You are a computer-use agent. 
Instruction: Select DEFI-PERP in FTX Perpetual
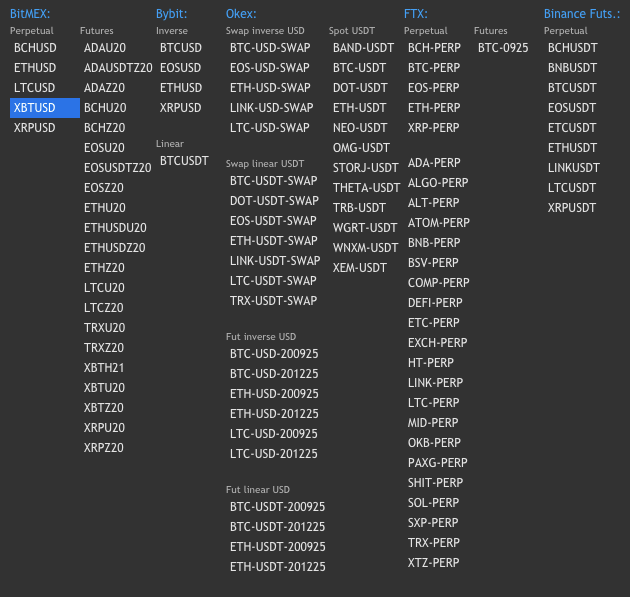(x=435, y=303)
